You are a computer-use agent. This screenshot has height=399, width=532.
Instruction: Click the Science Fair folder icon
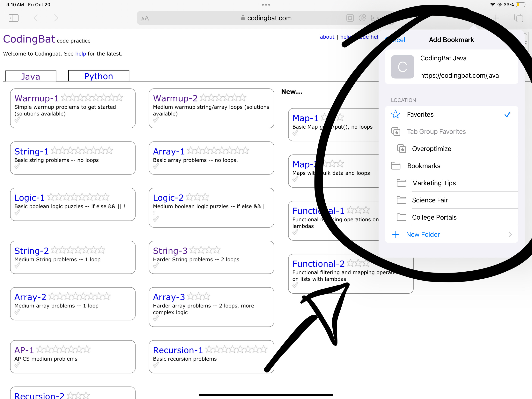tap(401, 200)
